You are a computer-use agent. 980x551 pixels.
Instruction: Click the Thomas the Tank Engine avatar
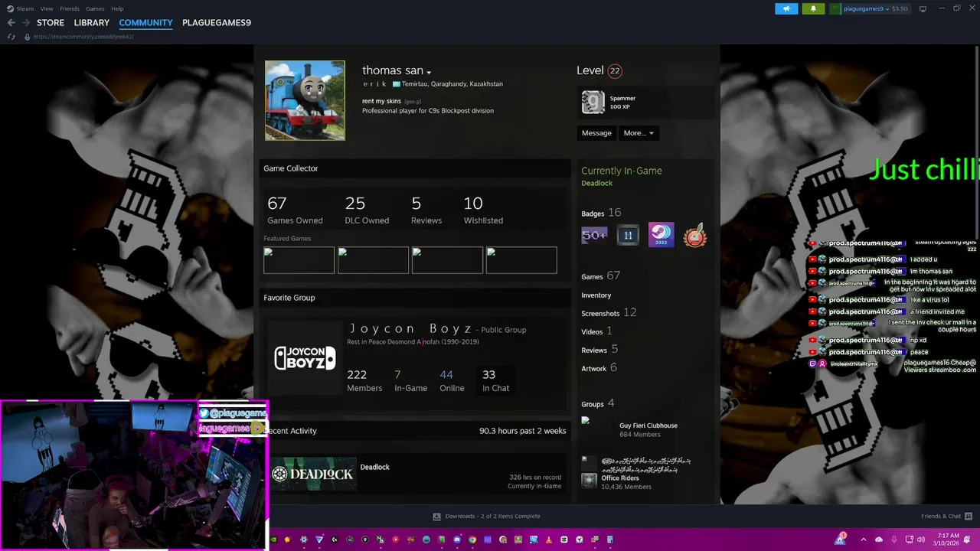(x=305, y=100)
